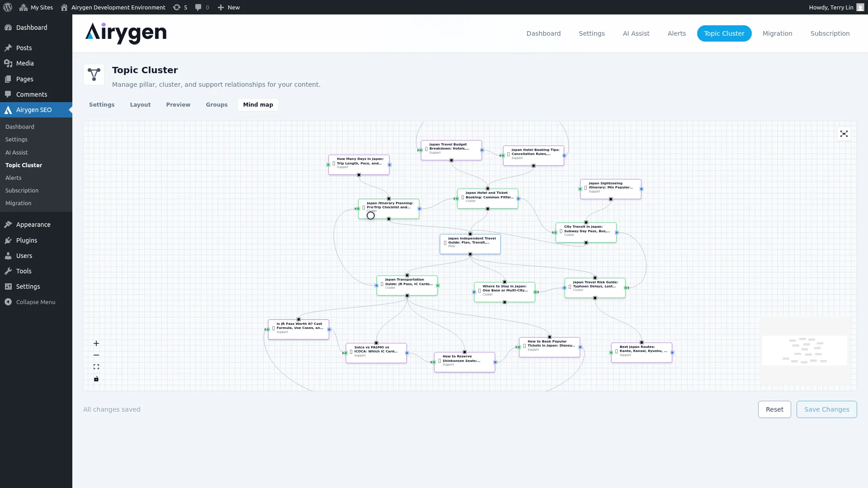Click the Airygen logo
This screenshot has height=488, width=868.
[x=126, y=33]
